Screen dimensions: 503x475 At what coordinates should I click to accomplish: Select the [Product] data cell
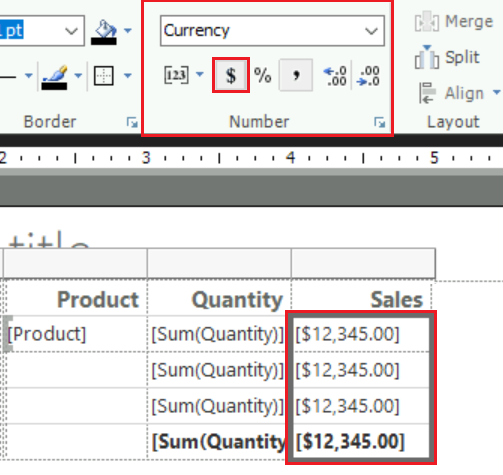click(76, 334)
